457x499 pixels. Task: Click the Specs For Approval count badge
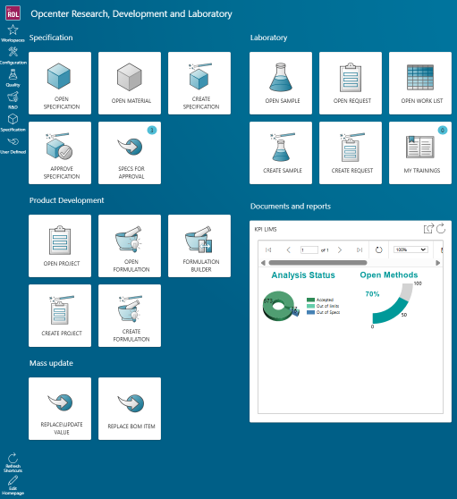(152, 130)
